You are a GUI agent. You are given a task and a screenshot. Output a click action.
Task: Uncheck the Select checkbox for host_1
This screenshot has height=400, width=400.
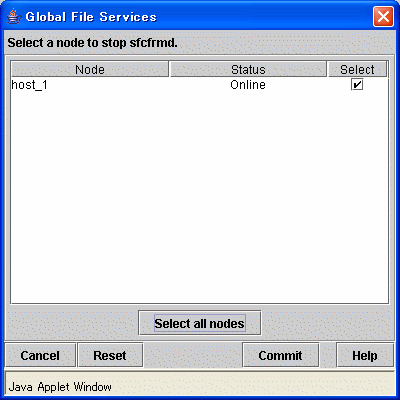point(357,85)
